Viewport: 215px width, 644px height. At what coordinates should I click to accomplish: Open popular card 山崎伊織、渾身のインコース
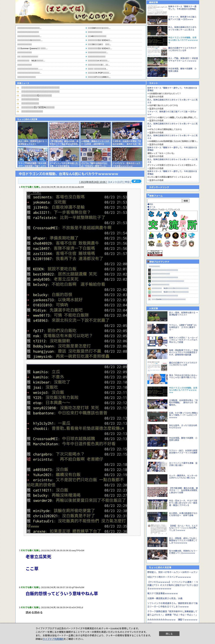(96, 134)
